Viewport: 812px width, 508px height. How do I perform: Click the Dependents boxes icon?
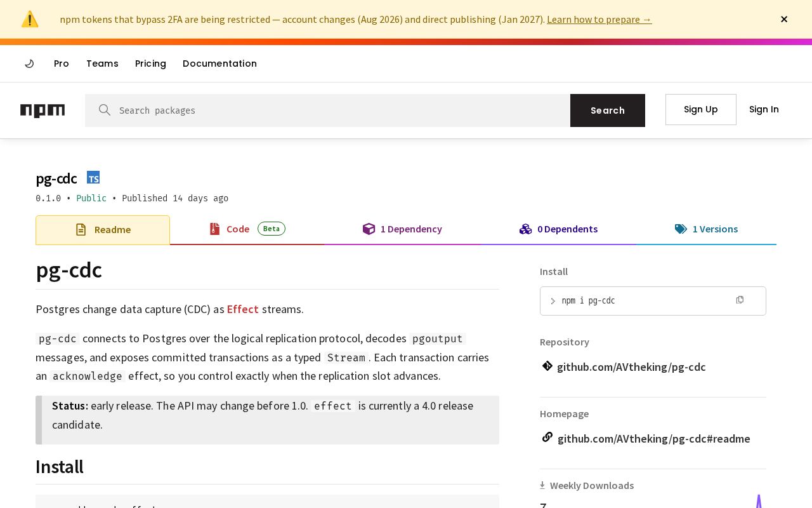525,229
